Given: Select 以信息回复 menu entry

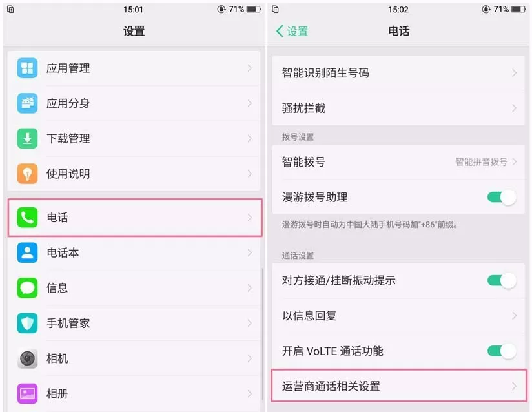Looking at the screenshot, I should pyautogui.click(x=398, y=316).
